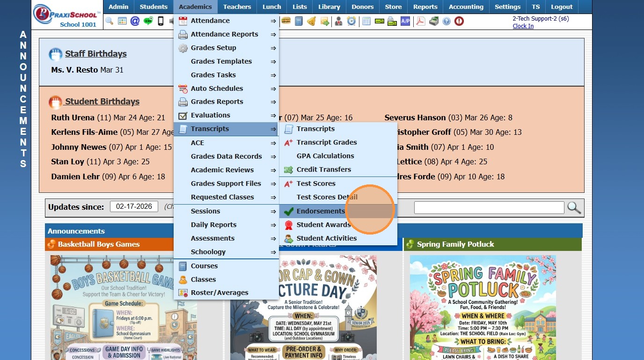
Task: Expand the Grades Data Records submenu
Action: pos(227,156)
